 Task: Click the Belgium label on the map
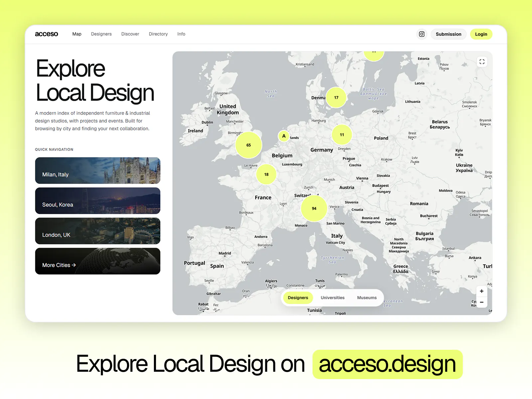click(x=282, y=156)
